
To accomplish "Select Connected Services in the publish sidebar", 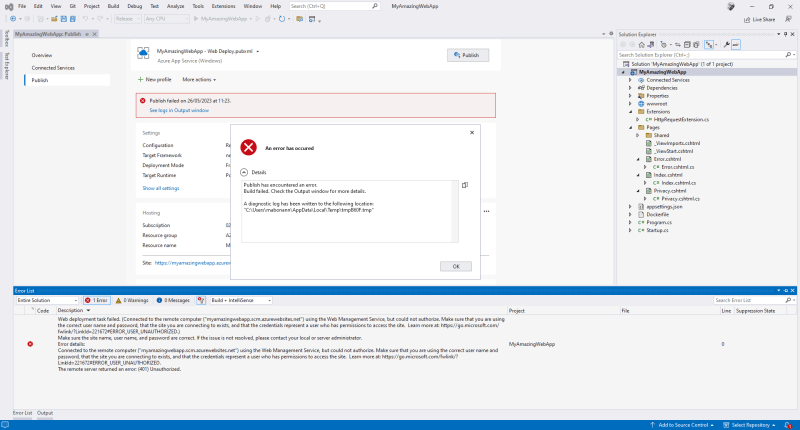I will click(53, 68).
